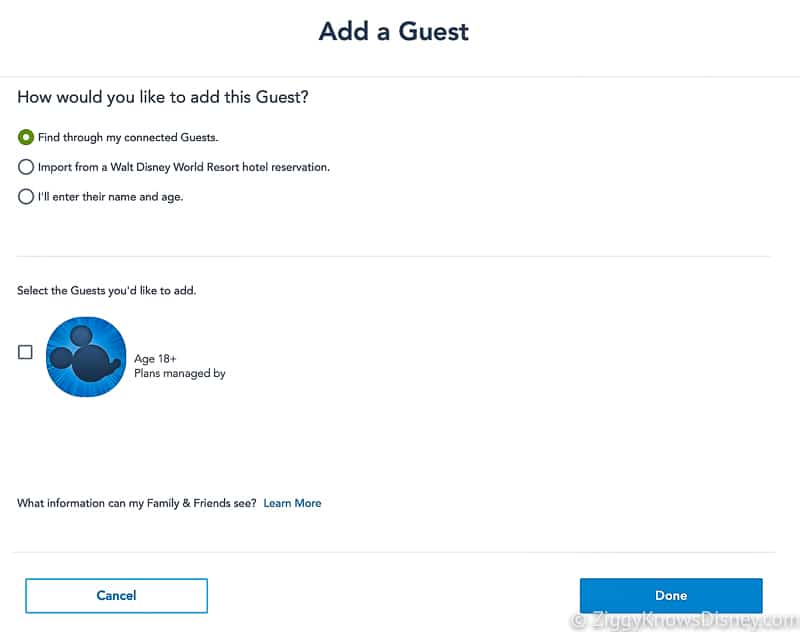Click 'Import from a Walt Disney World Resort' label text
800x632 pixels.
click(x=139, y=167)
